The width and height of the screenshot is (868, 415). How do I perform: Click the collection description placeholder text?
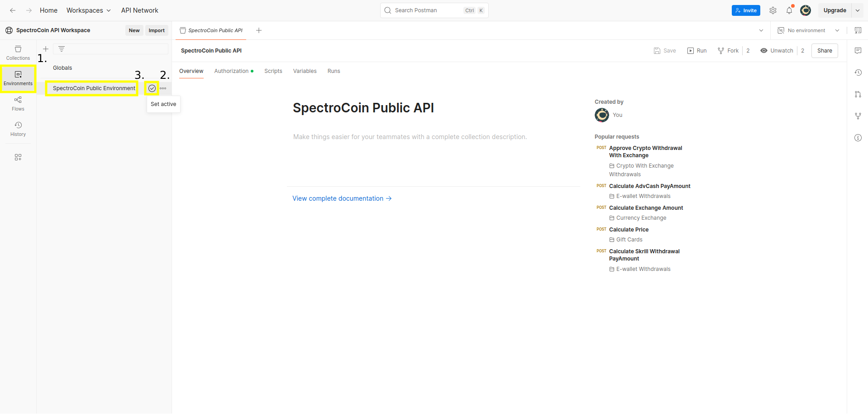coord(410,137)
